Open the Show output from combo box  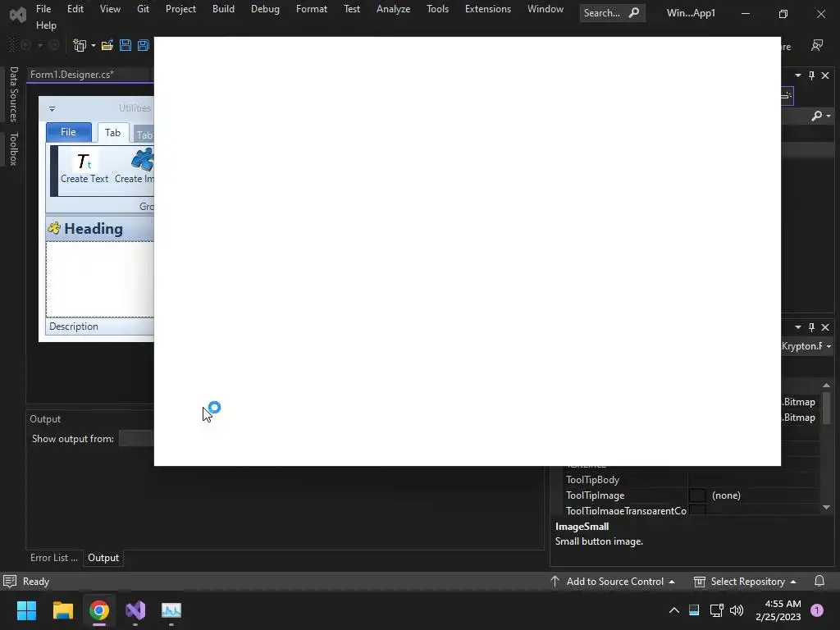pyautogui.click(x=136, y=439)
